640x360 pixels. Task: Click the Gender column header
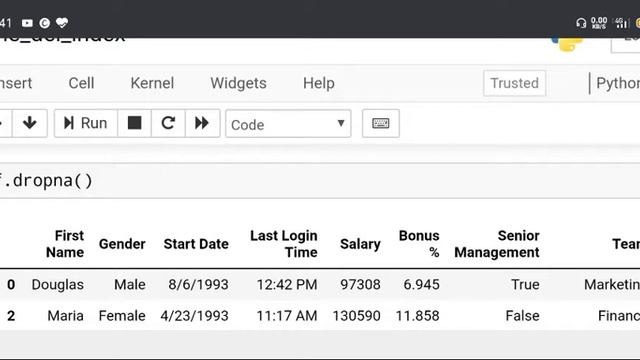(122, 244)
